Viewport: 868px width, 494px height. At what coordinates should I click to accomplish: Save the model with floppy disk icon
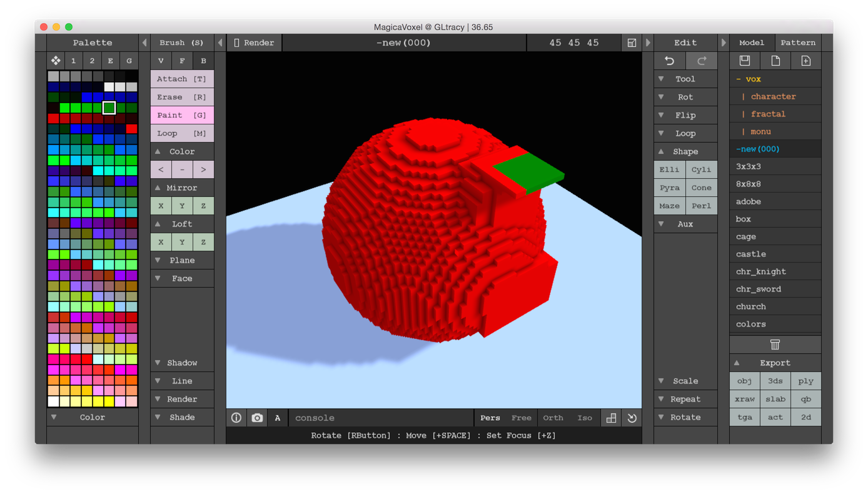(x=744, y=61)
